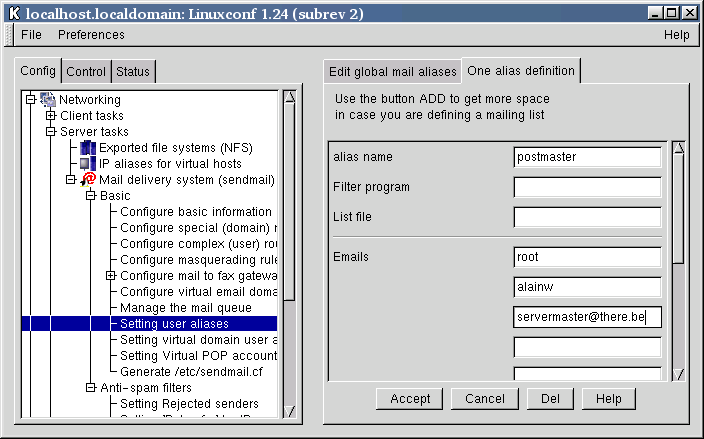
Task: Open the Help menu in menu bar
Action: click(677, 35)
